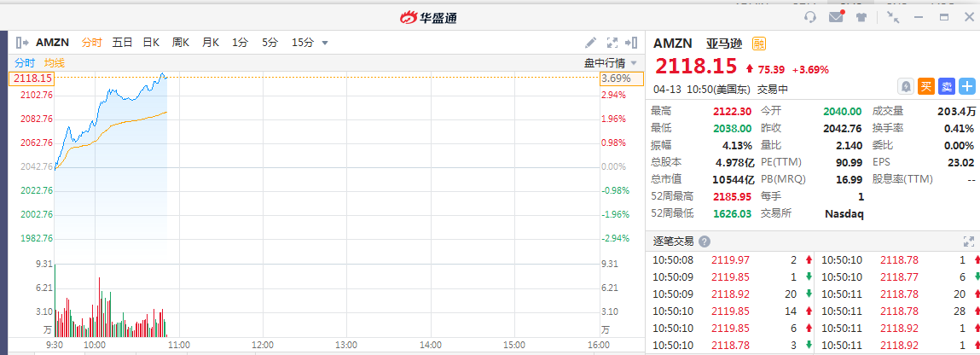Open the messages envelope icon
Screen dimensions: 980x355
coord(836,16)
